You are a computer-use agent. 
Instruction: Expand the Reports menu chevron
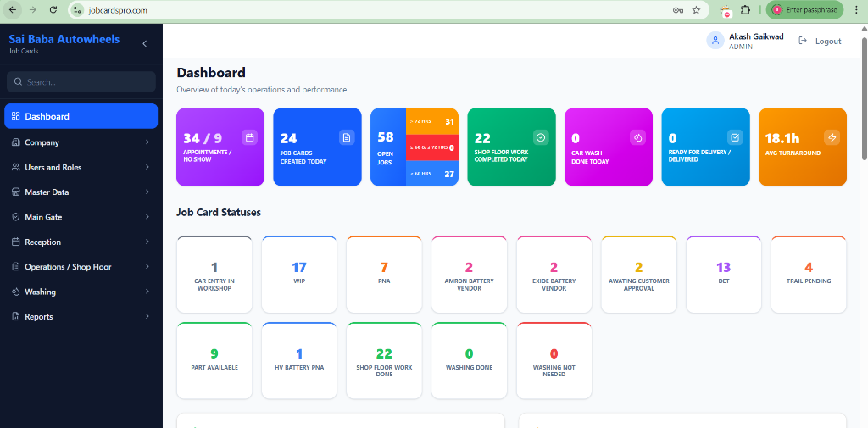click(147, 317)
